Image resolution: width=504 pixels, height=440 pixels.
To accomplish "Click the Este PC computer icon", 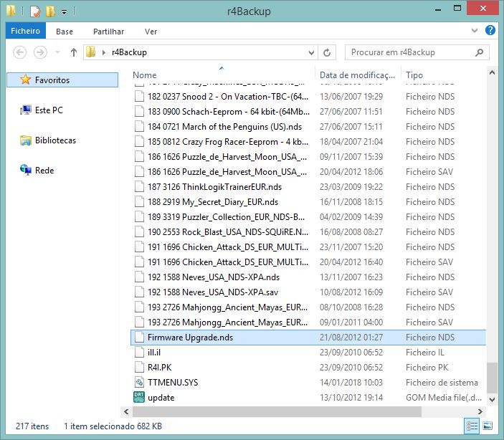I will [x=26, y=110].
